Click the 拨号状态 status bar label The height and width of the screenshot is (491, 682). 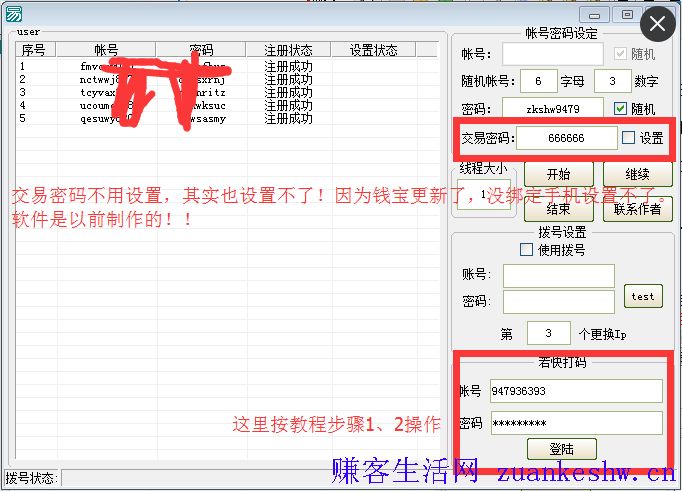[x=32, y=478]
